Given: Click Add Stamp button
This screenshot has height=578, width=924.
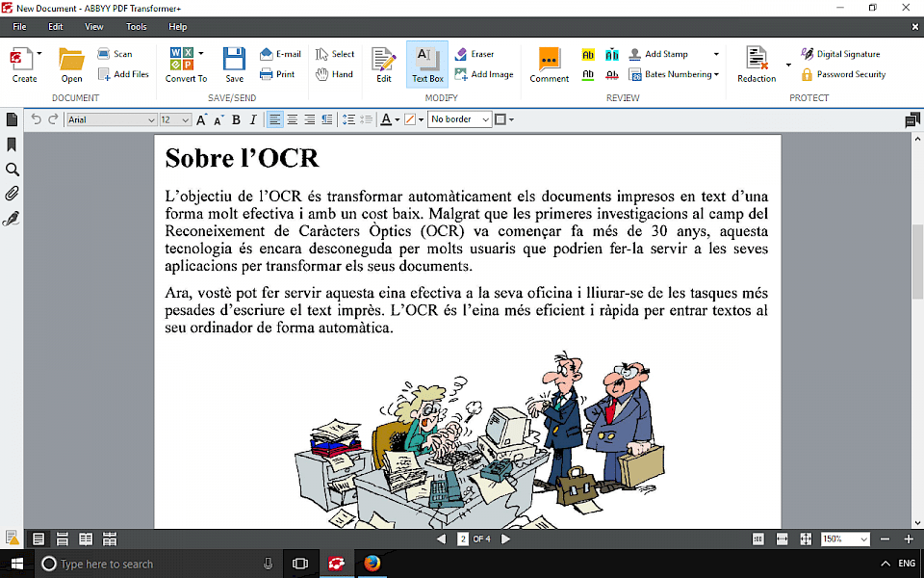Looking at the screenshot, I should click(658, 54).
